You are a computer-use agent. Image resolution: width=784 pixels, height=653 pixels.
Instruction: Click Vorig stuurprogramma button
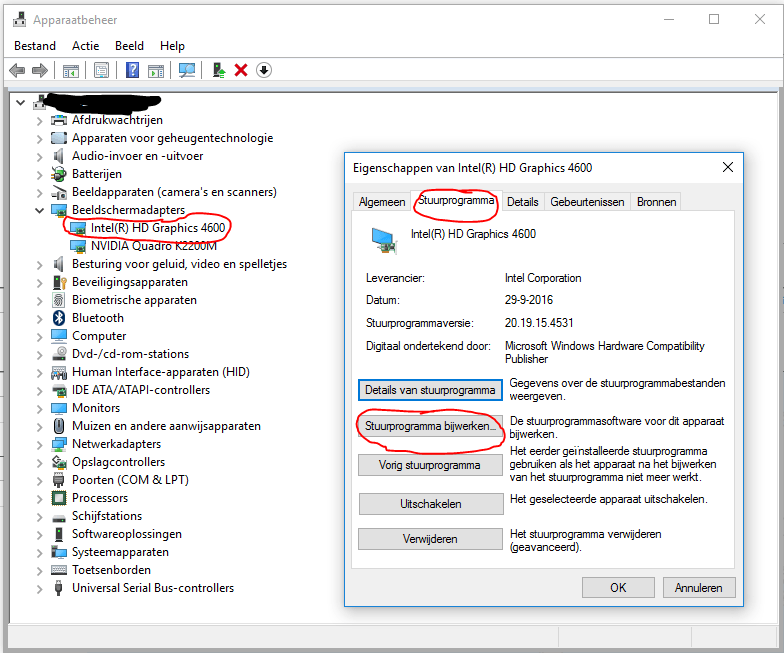click(x=430, y=465)
